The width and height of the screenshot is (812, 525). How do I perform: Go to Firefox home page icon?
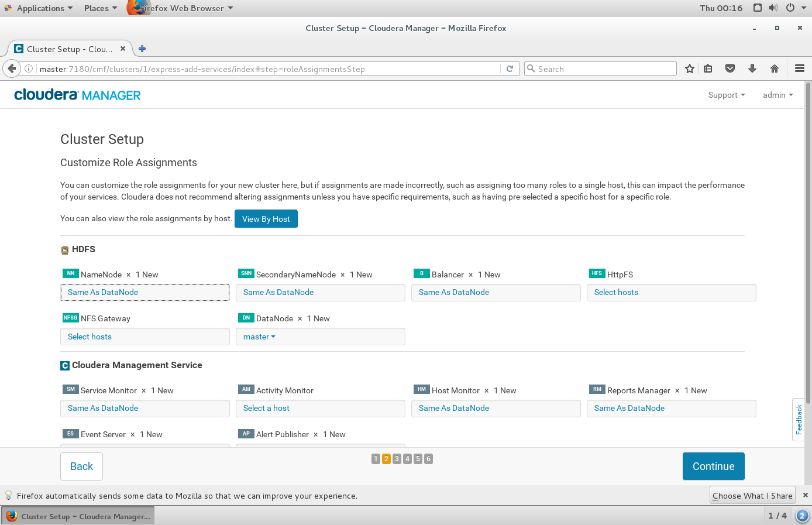775,68
